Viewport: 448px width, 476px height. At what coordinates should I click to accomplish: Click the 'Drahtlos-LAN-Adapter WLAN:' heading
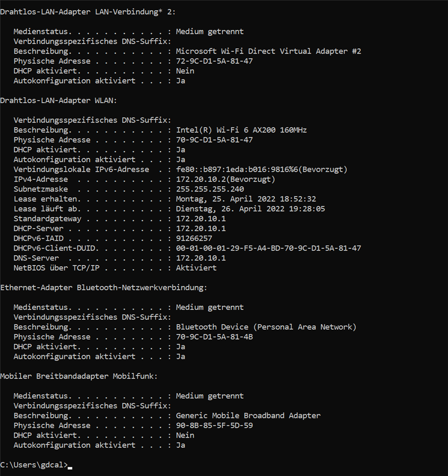[x=58, y=101]
